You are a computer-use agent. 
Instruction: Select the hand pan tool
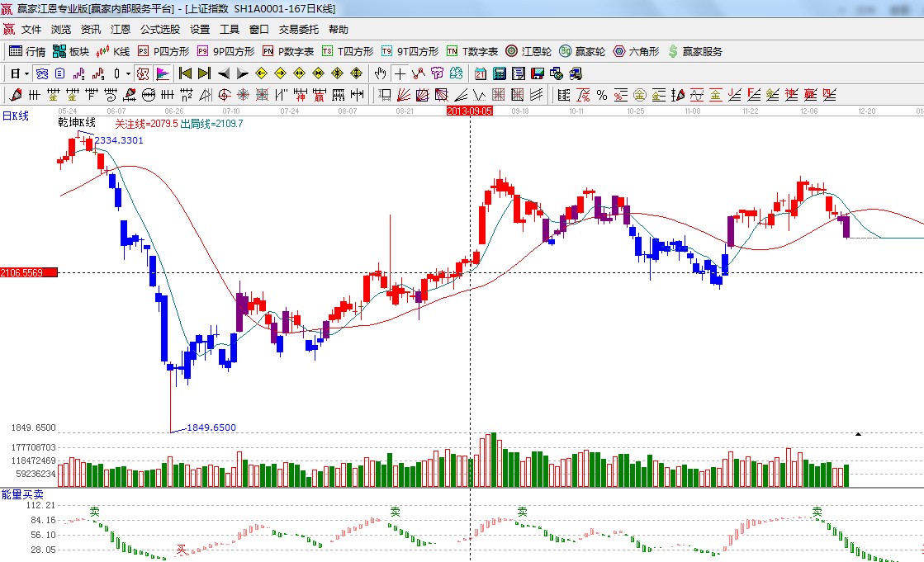[x=381, y=73]
